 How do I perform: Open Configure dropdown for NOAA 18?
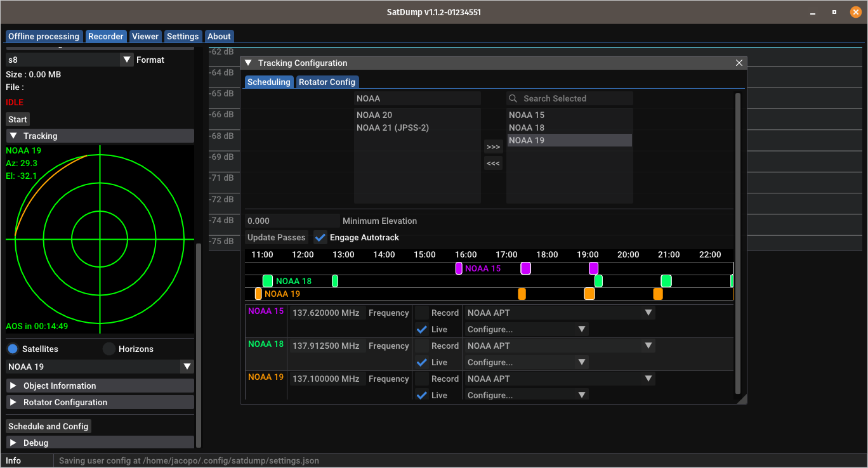point(527,362)
